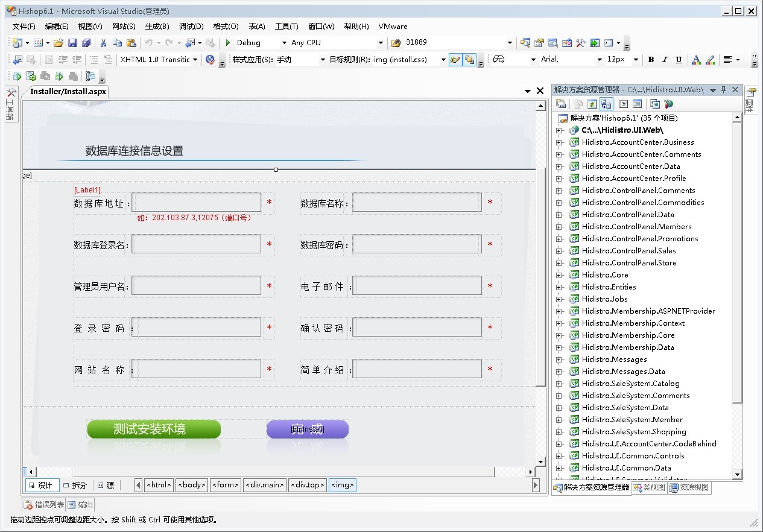This screenshot has height=532, width=763.
Task: Click solution explorer vertical scrollbar
Action: (737, 296)
